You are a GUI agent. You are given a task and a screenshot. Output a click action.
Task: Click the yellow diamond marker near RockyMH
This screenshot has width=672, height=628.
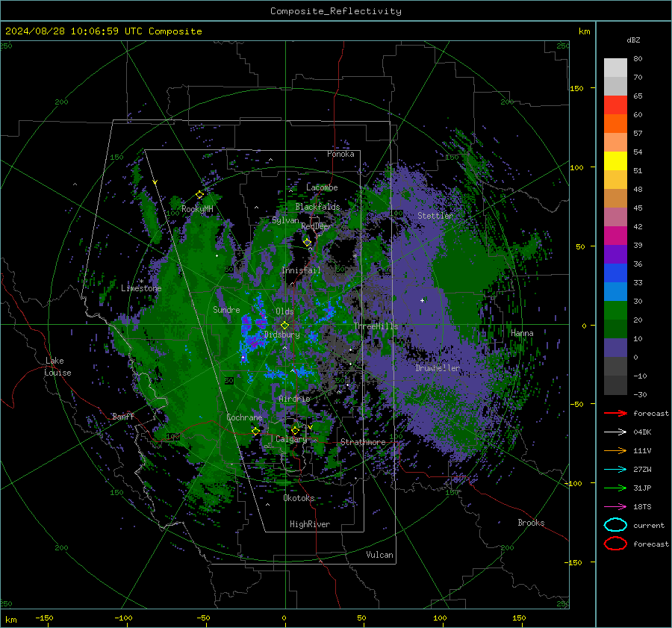coord(199,195)
